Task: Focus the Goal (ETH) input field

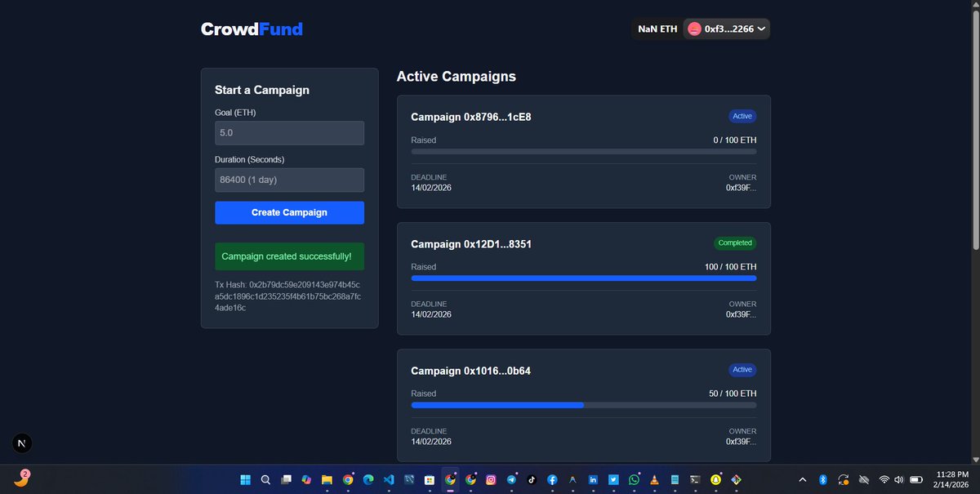Action: click(289, 133)
